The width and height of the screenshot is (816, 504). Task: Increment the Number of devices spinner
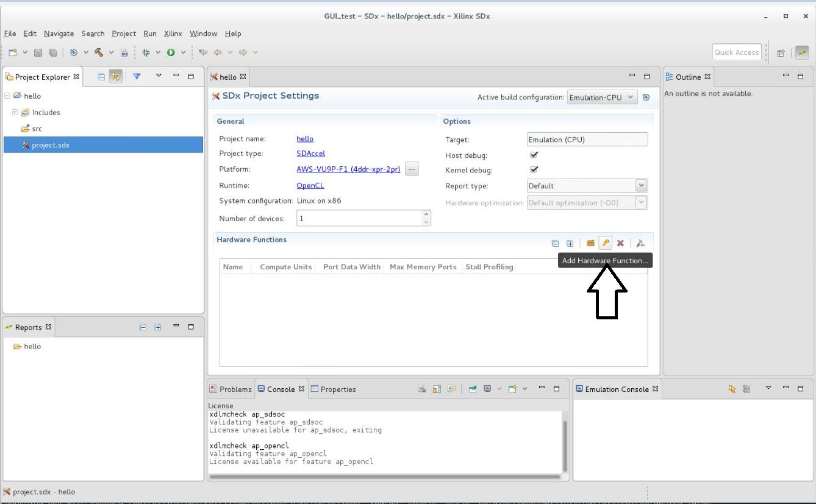(426, 215)
